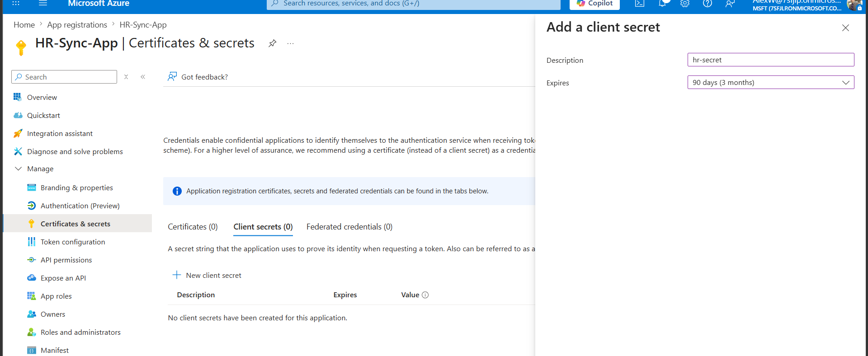Go to Home breadcrumb
The image size is (868, 356).
[x=24, y=25]
